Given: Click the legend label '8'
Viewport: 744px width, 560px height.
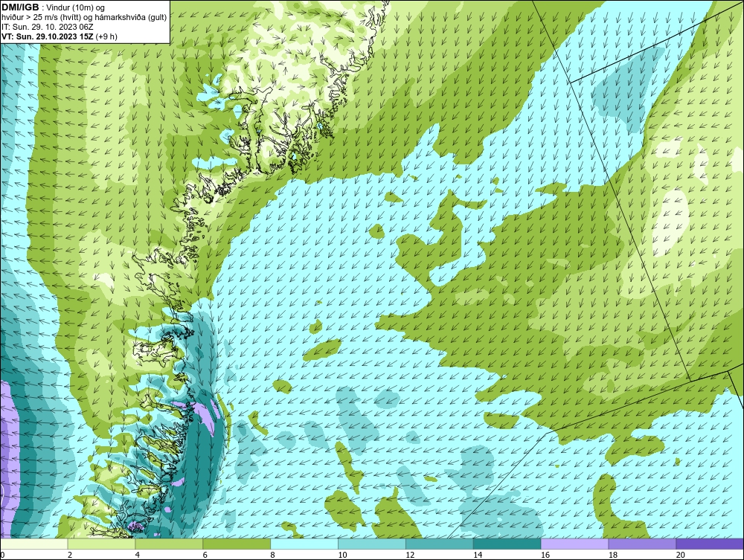Looking at the screenshot, I should pyautogui.click(x=272, y=555).
